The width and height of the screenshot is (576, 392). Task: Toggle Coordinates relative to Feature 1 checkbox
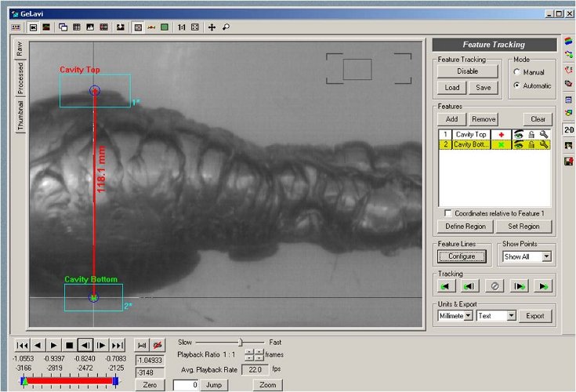tap(447, 213)
